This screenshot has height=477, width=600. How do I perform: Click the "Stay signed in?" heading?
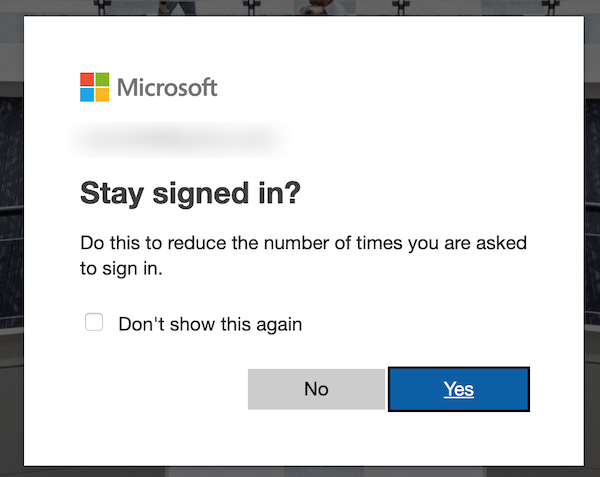191,194
